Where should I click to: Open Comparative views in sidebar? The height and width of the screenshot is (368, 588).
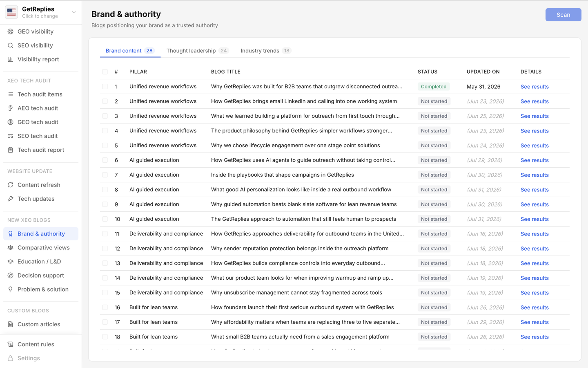click(x=41, y=248)
